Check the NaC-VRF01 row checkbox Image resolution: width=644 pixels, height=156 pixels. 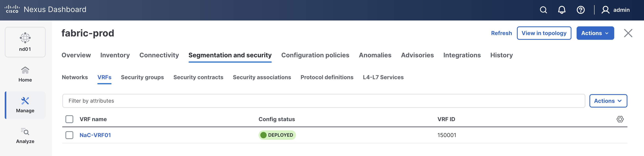(x=69, y=135)
